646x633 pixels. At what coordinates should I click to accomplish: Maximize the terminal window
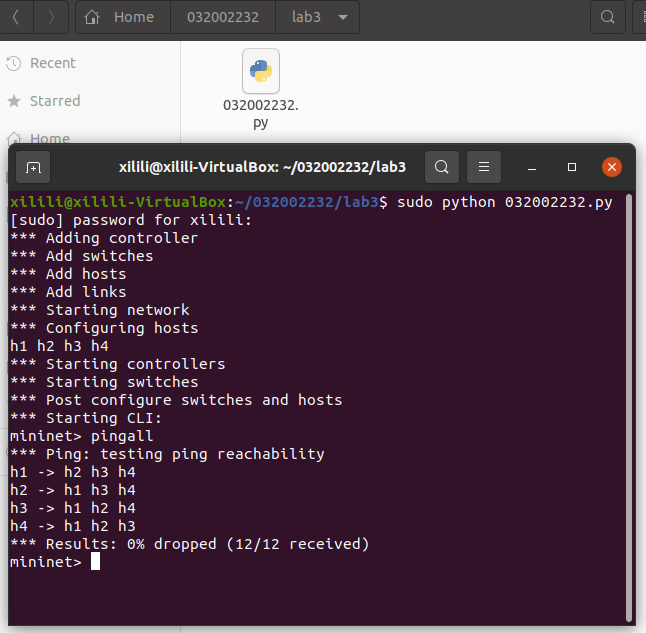click(572, 167)
